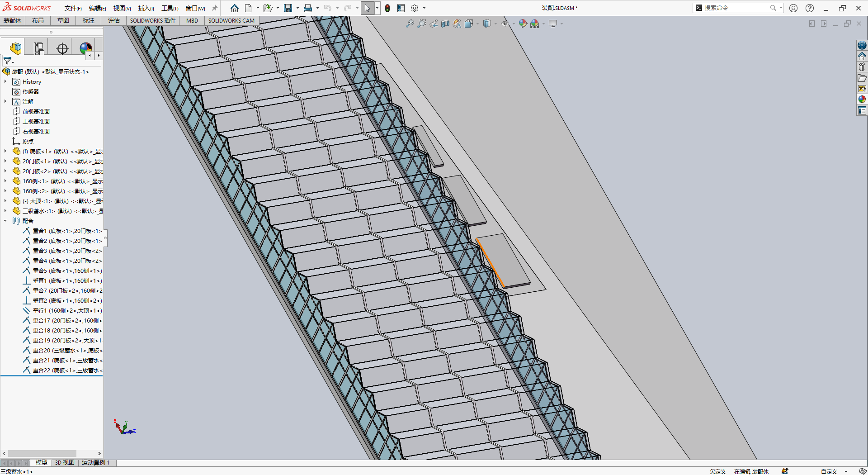The height and width of the screenshot is (475, 868).
Task: Open the Options gear dropdown arrow
Action: coord(424,8)
